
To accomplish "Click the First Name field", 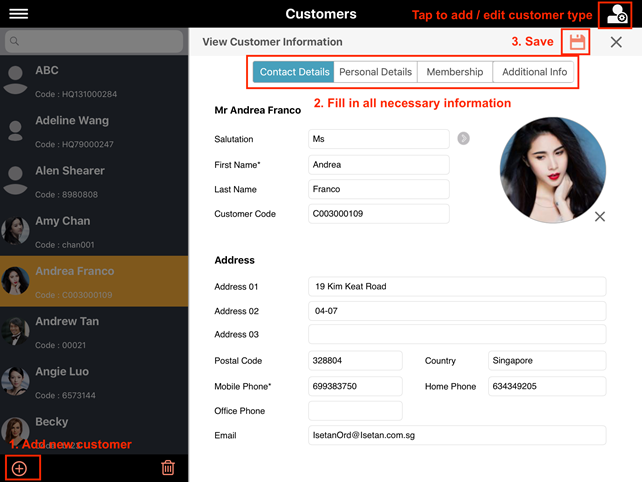I will pos(379,165).
